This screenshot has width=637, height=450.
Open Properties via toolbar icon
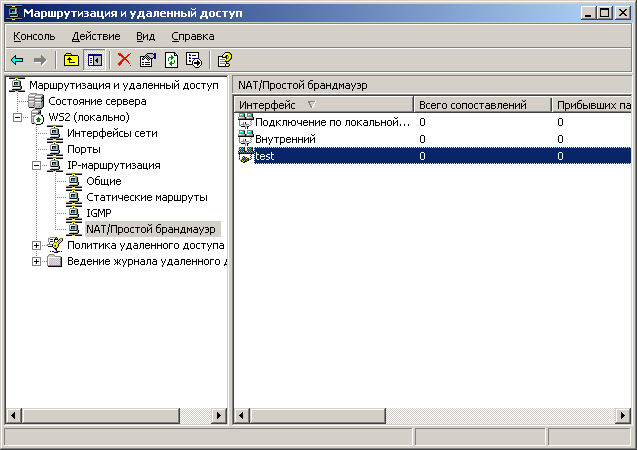tap(148, 60)
